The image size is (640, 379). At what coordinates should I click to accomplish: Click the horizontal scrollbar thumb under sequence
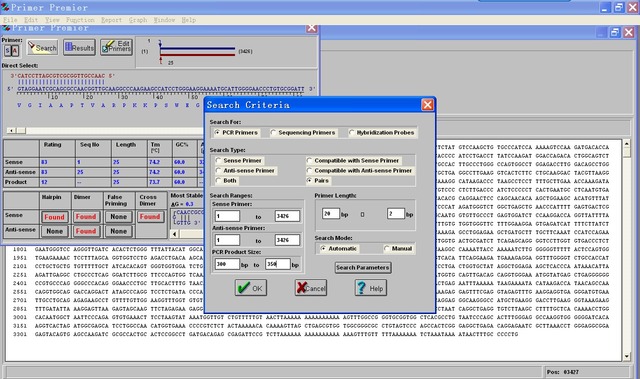[21, 131]
